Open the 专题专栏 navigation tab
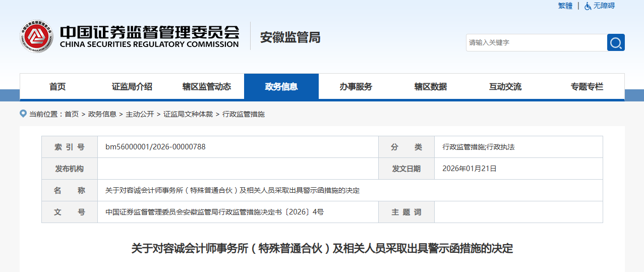The image size is (644, 272). tap(587, 86)
